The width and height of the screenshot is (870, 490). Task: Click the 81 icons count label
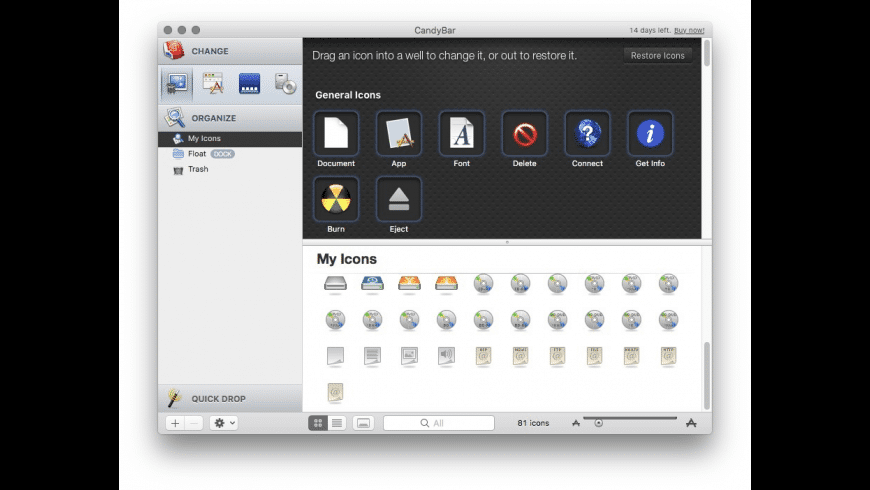(533, 423)
